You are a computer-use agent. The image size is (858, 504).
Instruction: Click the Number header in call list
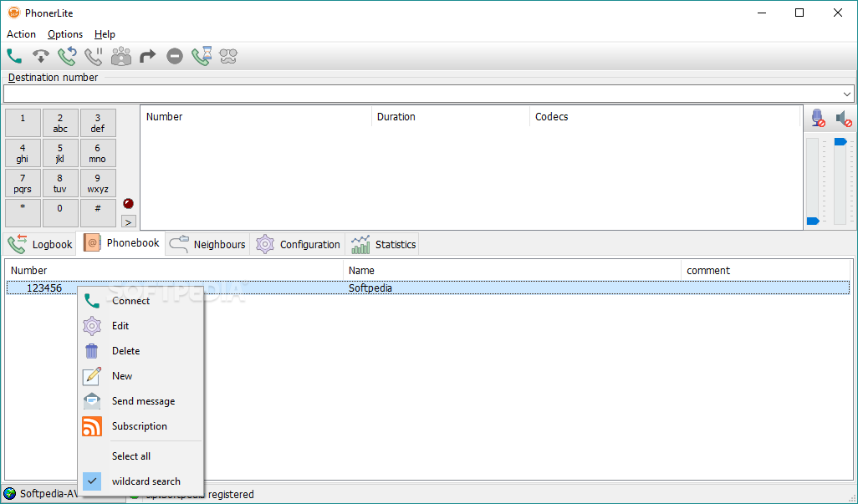[x=256, y=117]
